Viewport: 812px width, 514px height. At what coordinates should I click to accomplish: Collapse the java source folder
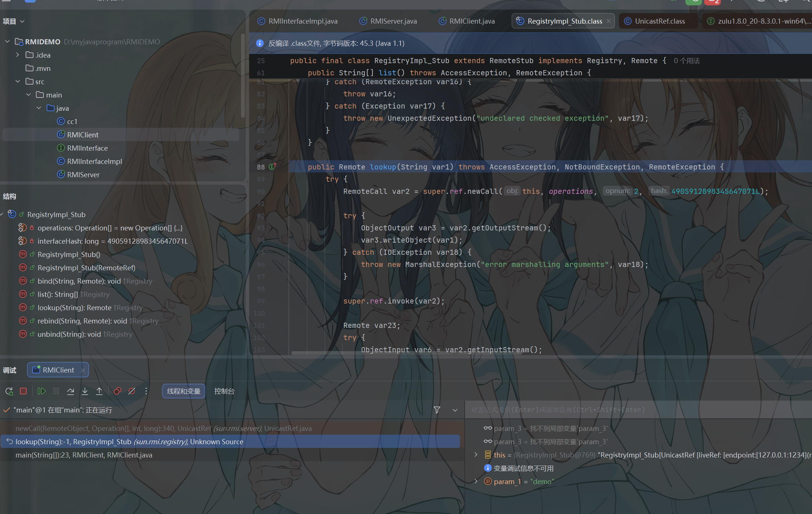tap(39, 108)
